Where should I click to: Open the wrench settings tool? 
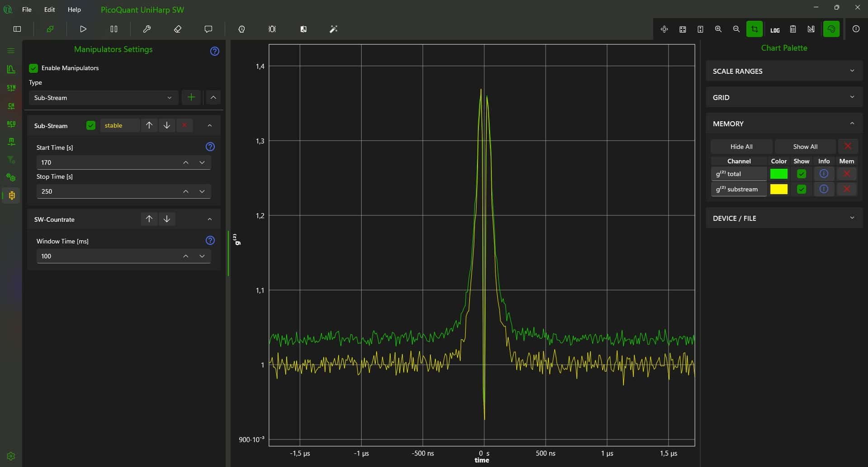[147, 29]
